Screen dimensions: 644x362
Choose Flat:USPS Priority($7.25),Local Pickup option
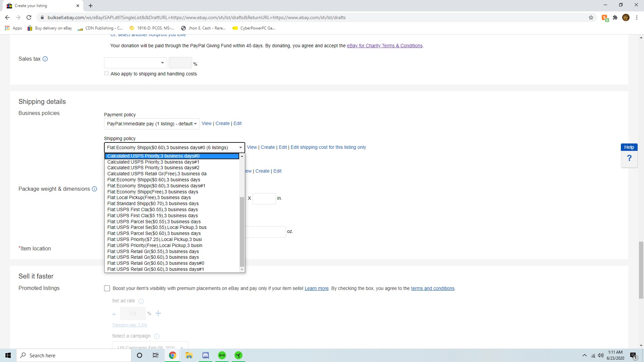[x=172, y=240]
